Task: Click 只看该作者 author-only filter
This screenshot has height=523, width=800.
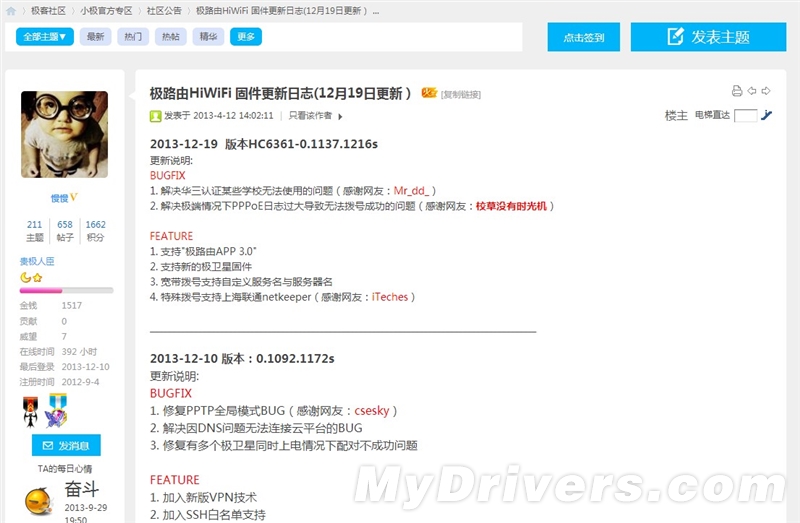Action: pyautogui.click(x=310, y=116)
